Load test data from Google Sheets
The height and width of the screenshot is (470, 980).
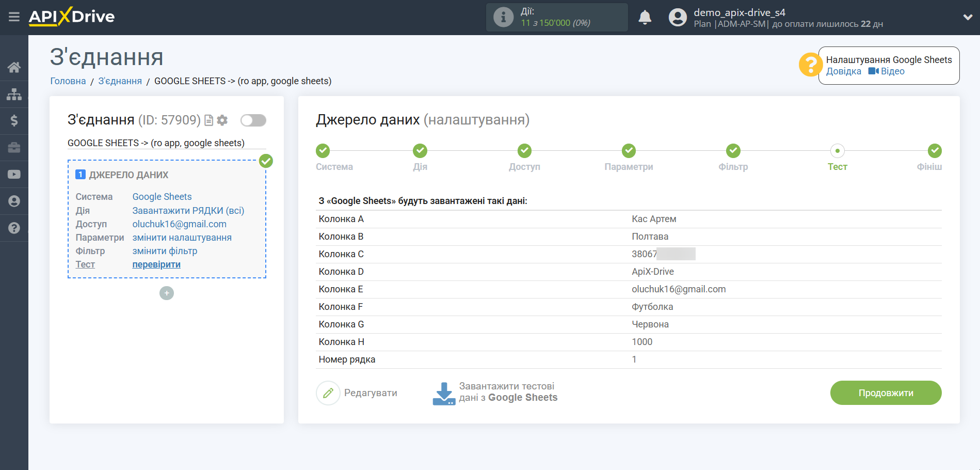tap(495, 393)
